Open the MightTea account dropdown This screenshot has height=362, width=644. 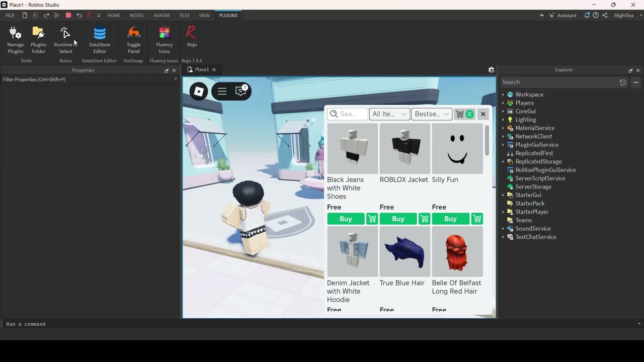coord(627,16)
